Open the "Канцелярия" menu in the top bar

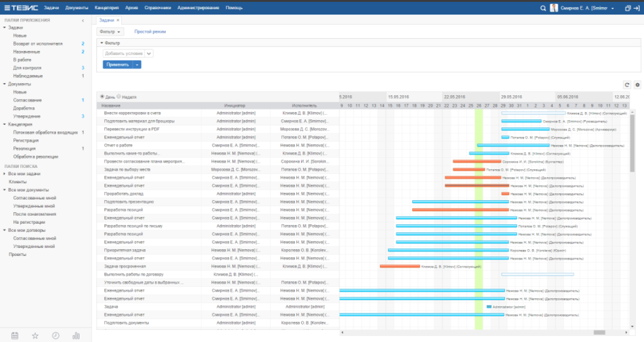[x=107, y=8]
